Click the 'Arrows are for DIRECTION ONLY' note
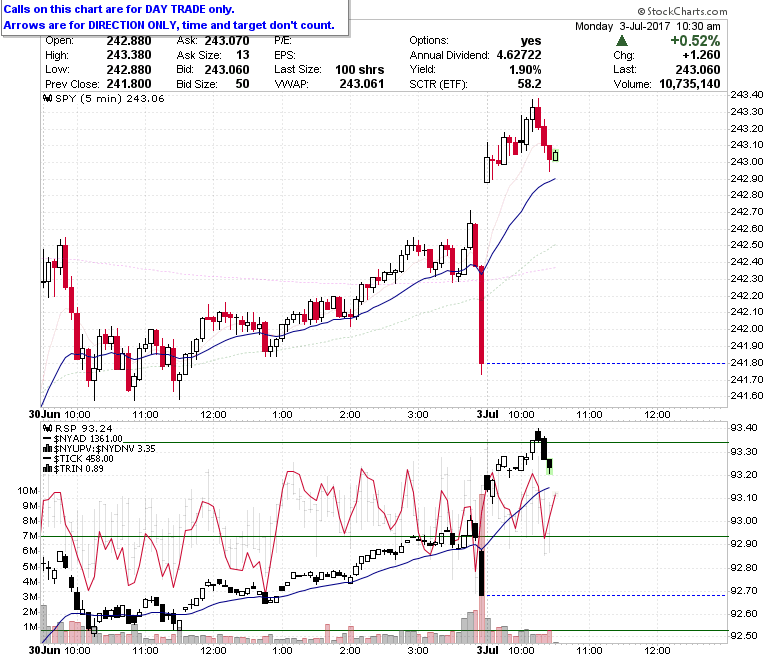This screenshot has width=780, height=659. (x=169, y=25)
